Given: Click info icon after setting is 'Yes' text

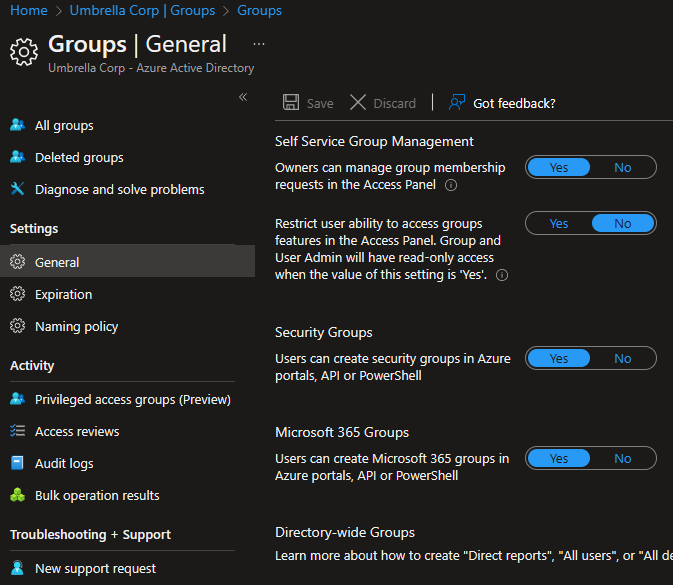Looking at the screenshot, I should [x=502, y=275].
